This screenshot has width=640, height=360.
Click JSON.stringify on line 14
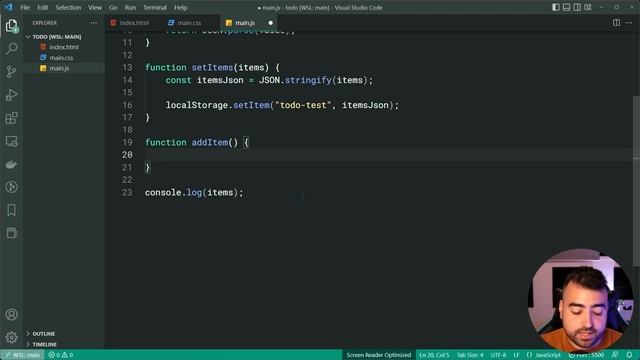tap(295, 80)
